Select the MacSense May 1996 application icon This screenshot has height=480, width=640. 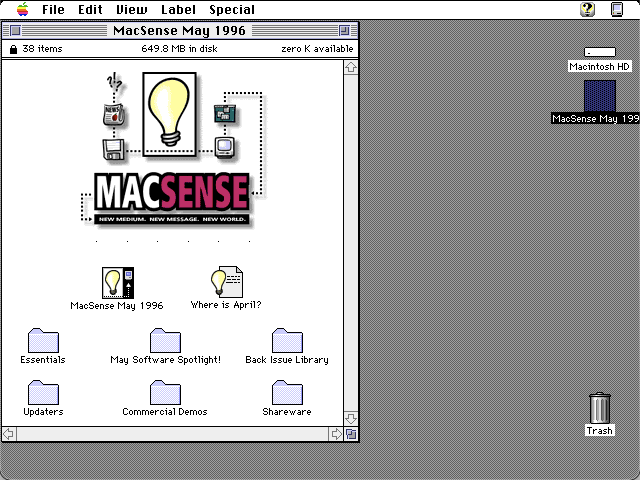(118, 283)
